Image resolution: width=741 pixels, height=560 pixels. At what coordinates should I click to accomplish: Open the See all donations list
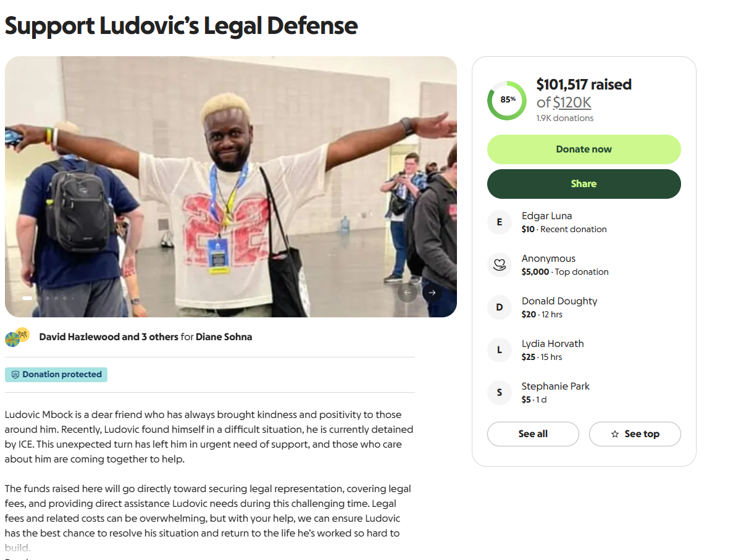pos(533,434)
